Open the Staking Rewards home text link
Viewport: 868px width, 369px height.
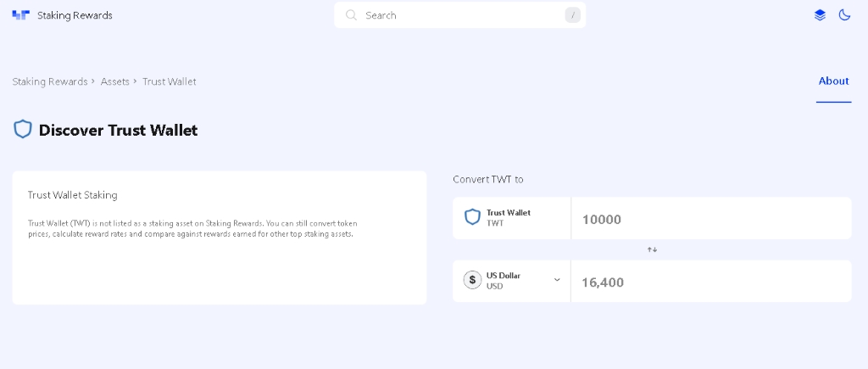tap(75, 15)
